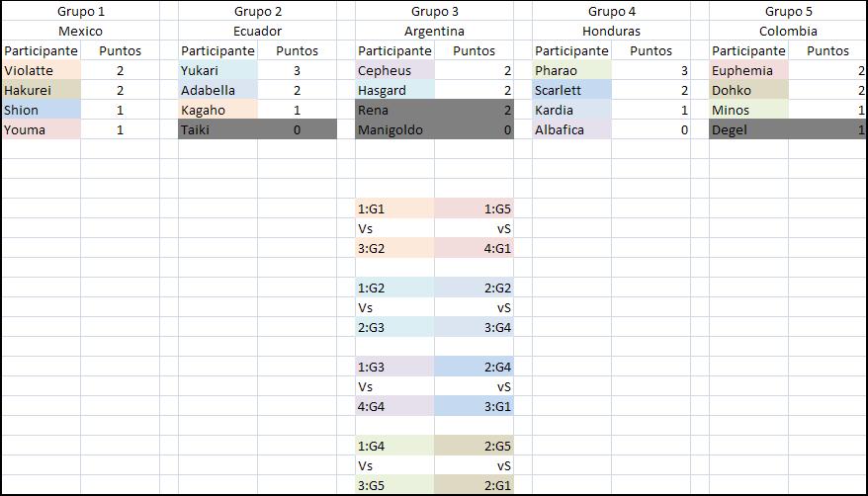
Task: Click the Hakurei participant cell
Action: pyautogui.click(x=42, y=90)
